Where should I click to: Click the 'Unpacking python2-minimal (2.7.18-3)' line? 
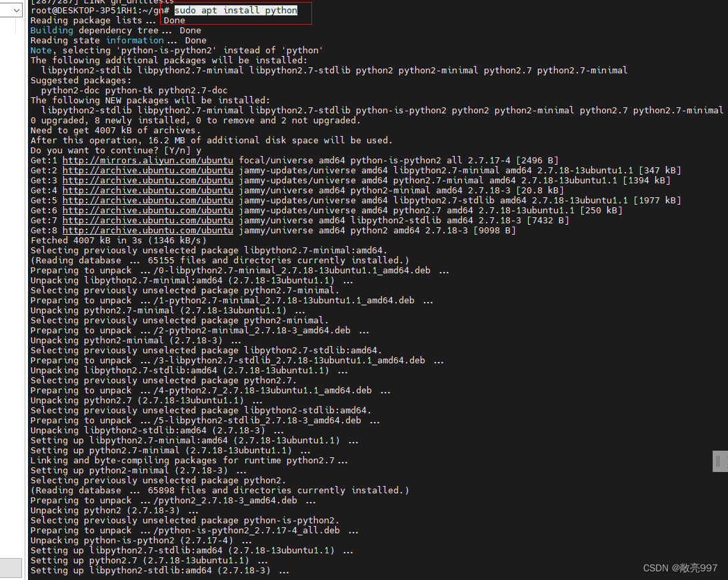click(x=135, y=341)
